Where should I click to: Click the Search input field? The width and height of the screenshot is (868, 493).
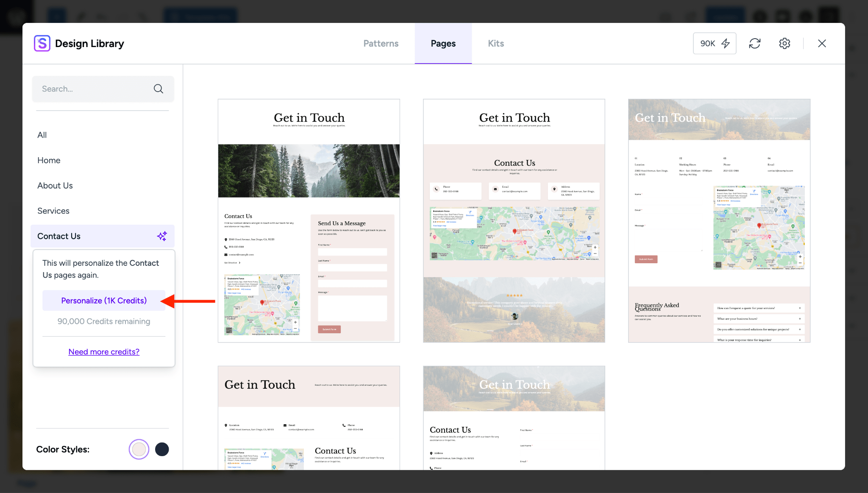pyautogui.click(x=103, y=89)
